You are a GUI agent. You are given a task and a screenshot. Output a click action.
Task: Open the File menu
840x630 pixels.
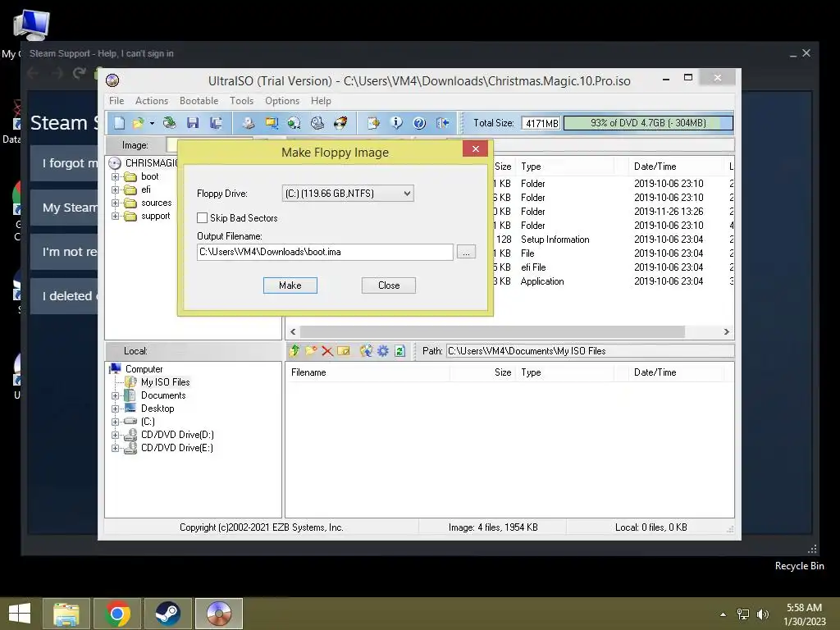tap(116, 101)
